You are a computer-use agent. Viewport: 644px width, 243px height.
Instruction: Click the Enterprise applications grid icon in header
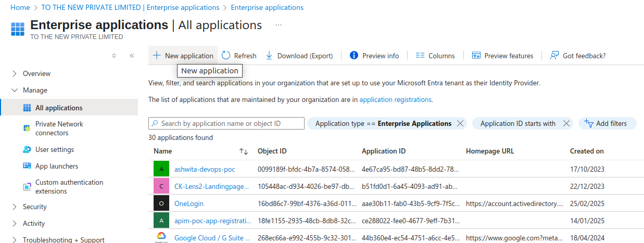coord(18,29)
